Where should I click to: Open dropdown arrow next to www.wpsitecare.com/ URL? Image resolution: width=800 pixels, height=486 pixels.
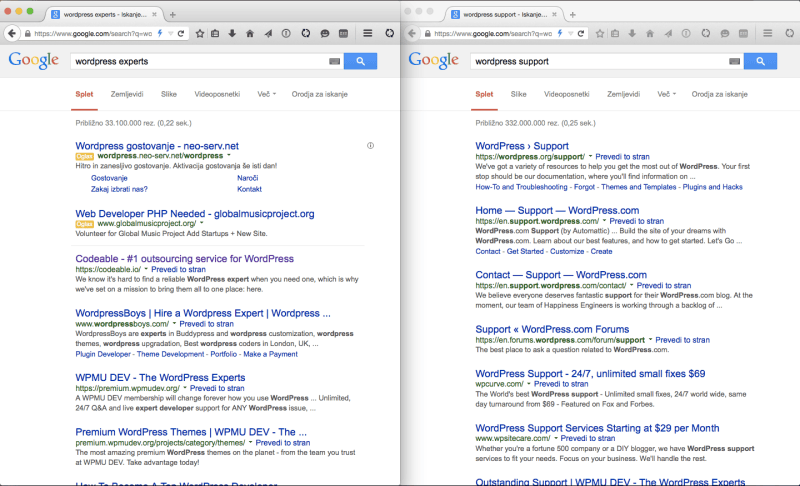click(x=556, y=439)
